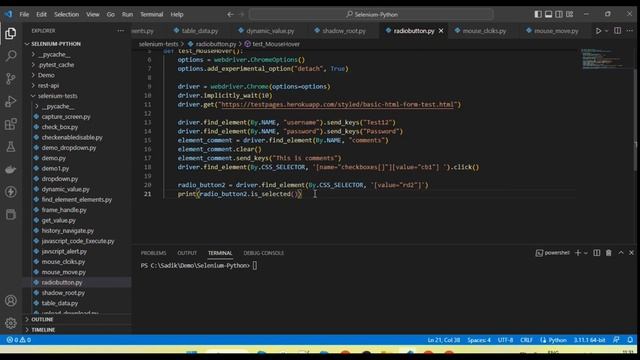
Task: Kill the terminal with trash icon
Action: [x=609, y=253]
